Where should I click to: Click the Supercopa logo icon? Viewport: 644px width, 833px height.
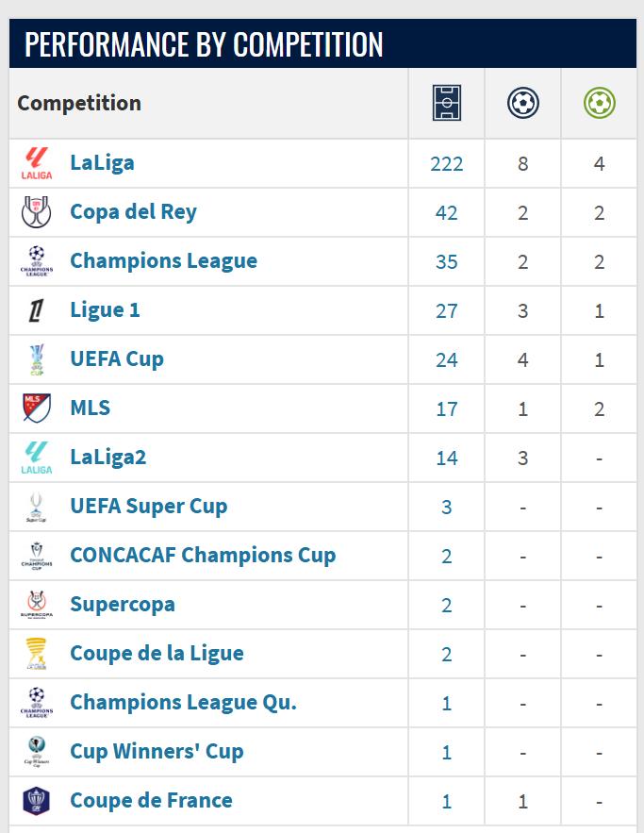pos(37,605)
